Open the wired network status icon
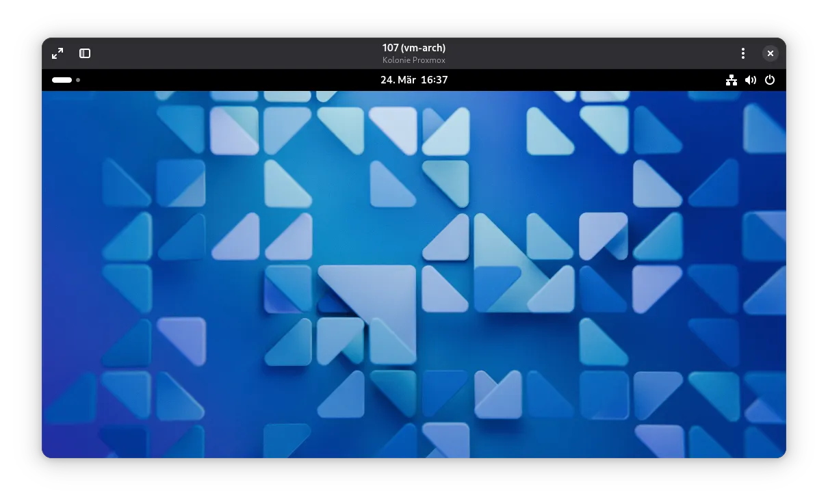This screenshot has width=828, height=504. tap(732, 80)
